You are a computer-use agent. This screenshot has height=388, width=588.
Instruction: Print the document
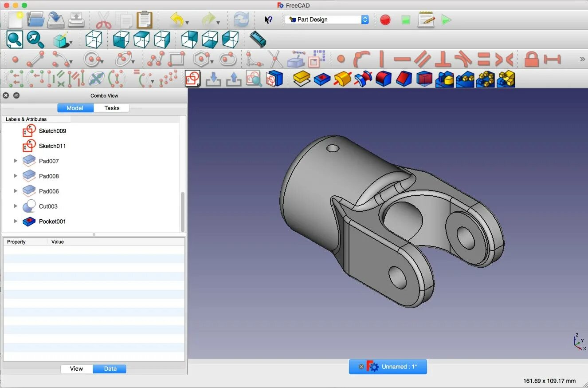click(x=76, y=20)
